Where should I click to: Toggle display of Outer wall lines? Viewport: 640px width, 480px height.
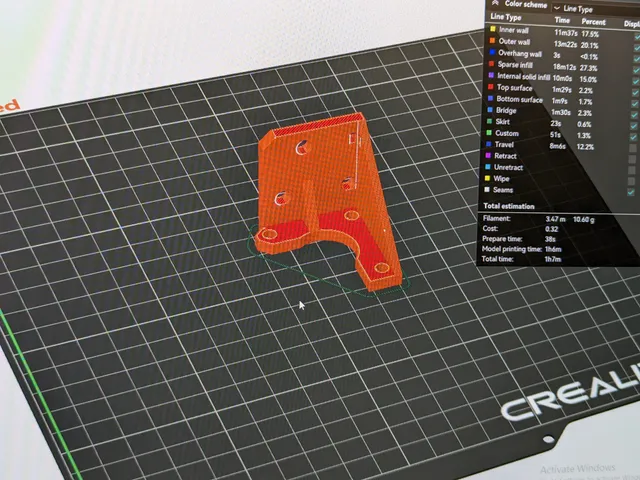pyautogui.click(x=637, y=48)
